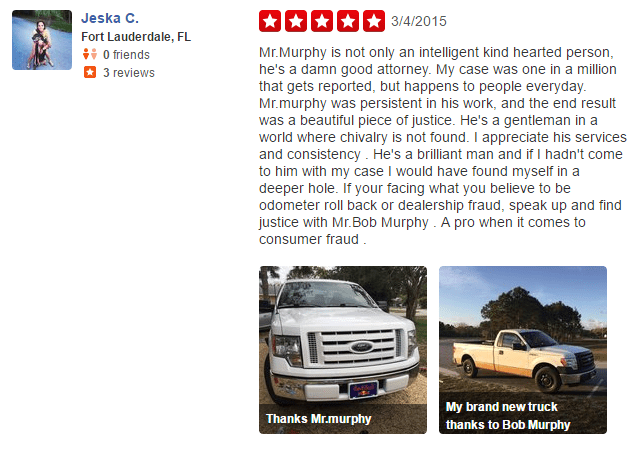Click the "My brand new truck" caption
The height and width of the screenshot is (449, 644).
point(502,407)
